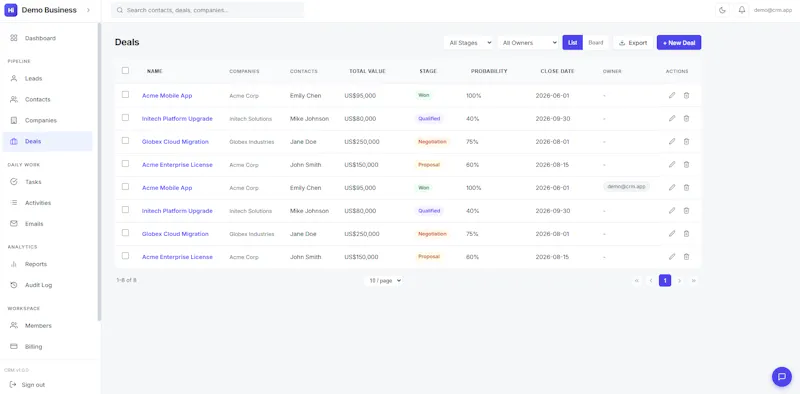This screenshot has height=394, width=800.
Task: Click the Tasks checkmark icon in sidebar
Action: pos(14,182)
